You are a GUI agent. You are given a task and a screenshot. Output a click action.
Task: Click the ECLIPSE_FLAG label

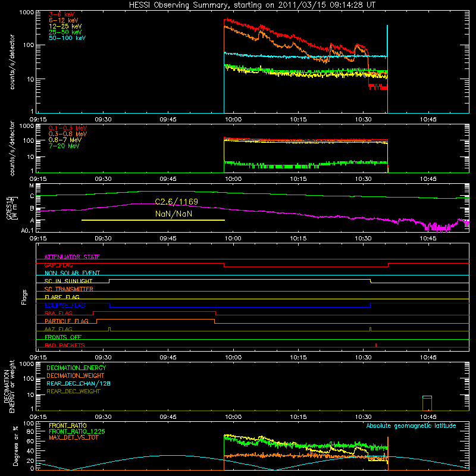pyautogui.click(x=65, y=305)
